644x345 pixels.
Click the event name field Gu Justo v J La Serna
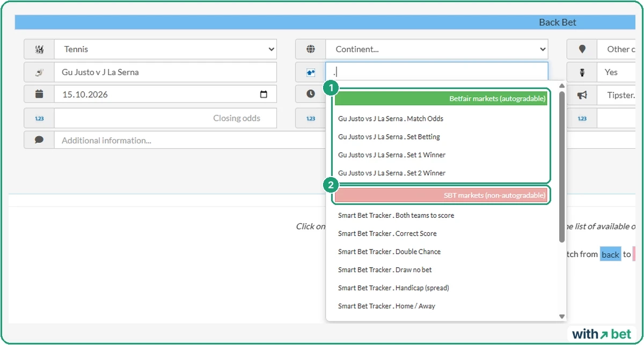click(165, 72)
